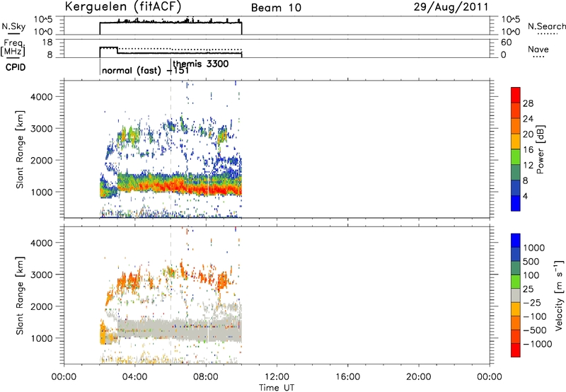Click the gray ground-scatter band in velocity panel
This screenshot has height=392, width=566.
tap(180, 330)
